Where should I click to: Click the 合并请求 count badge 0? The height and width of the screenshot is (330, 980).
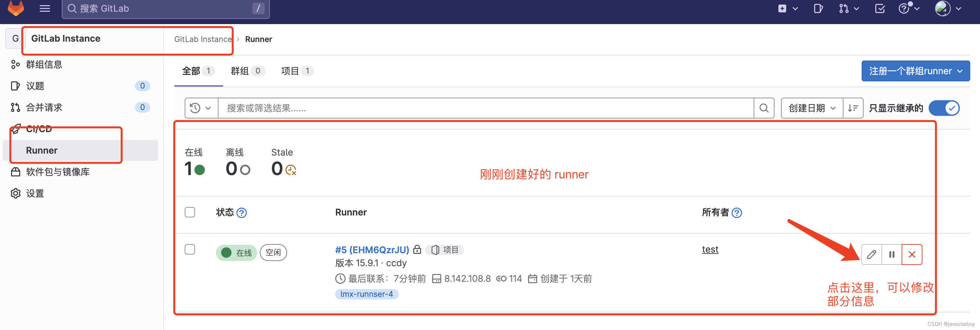(142, 107)
